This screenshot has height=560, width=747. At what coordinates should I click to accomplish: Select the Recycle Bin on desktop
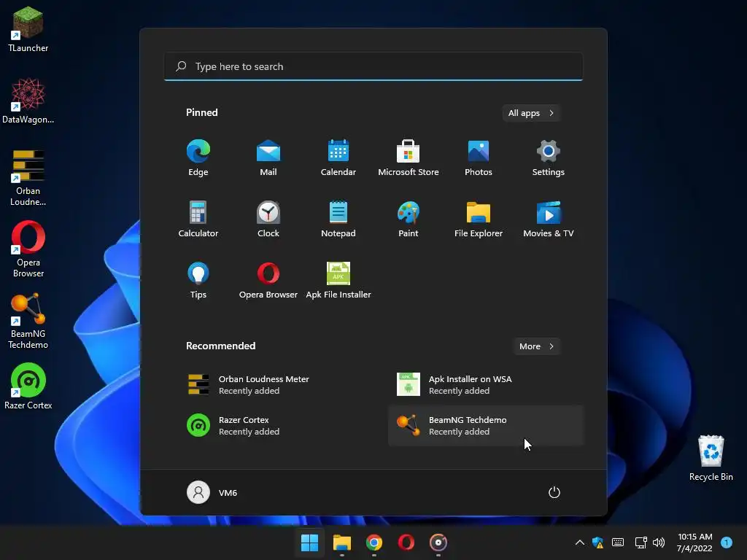pyautogui.click(x=711, y=458)
